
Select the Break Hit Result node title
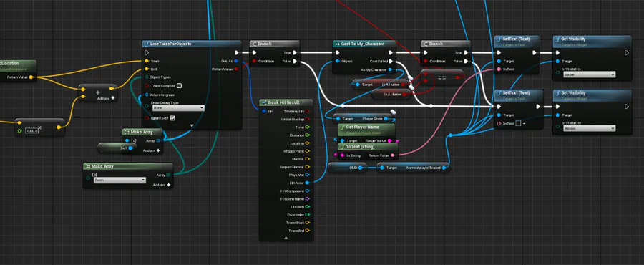283,102
